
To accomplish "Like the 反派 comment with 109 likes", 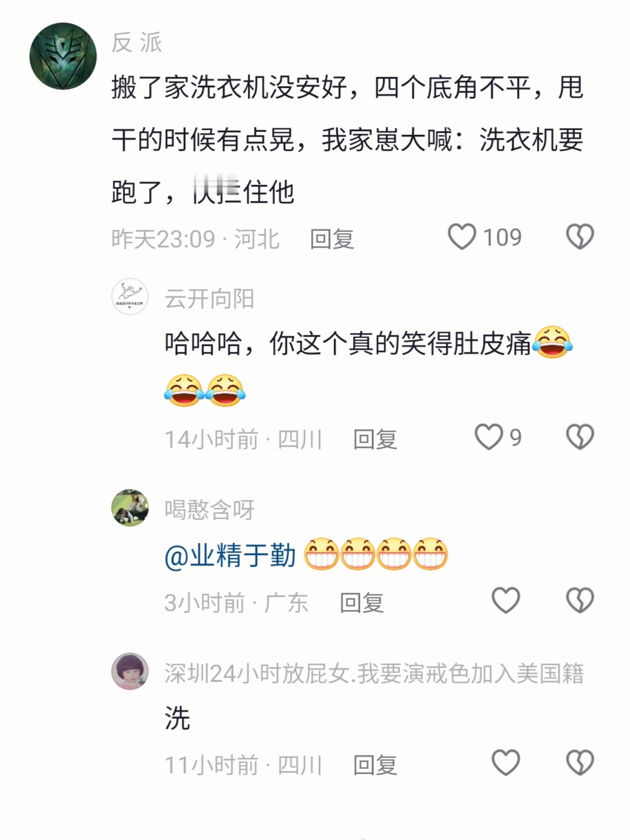I will click(462, 237).
